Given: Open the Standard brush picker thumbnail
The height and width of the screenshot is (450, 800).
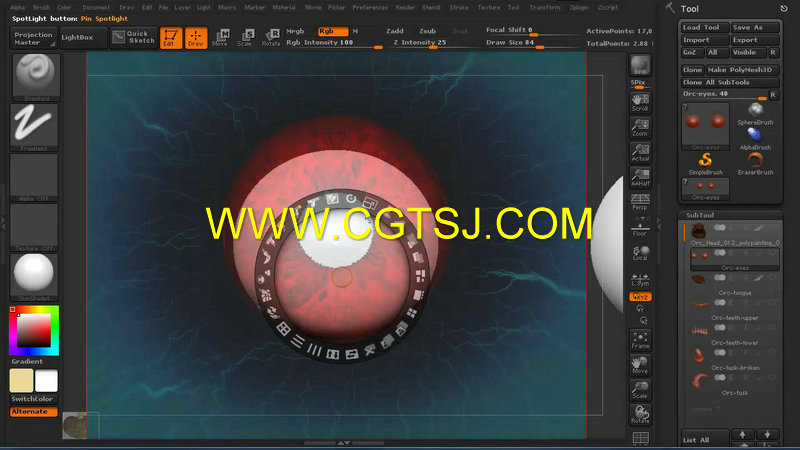Looking at the screenshot, I should tap(34, 77).
